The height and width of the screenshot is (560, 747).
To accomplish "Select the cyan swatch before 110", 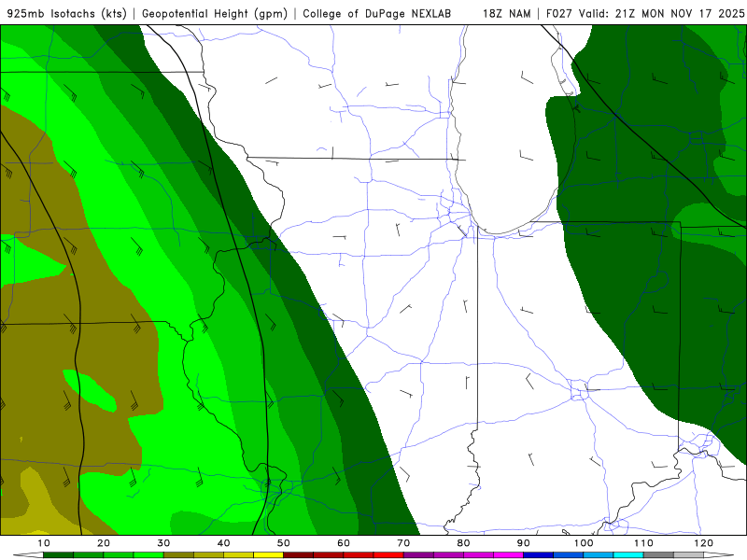I will [628, 555].
